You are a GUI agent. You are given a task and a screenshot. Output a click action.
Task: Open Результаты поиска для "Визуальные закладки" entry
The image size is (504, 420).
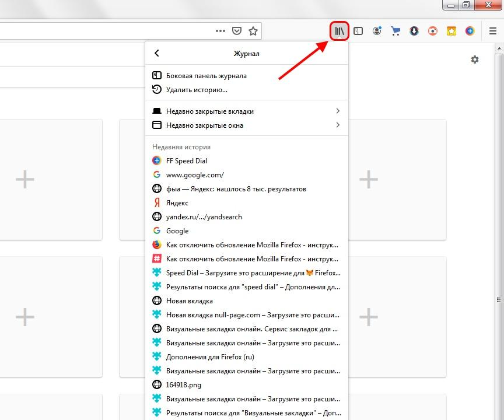pyautogui.click(x=247, y=413)
